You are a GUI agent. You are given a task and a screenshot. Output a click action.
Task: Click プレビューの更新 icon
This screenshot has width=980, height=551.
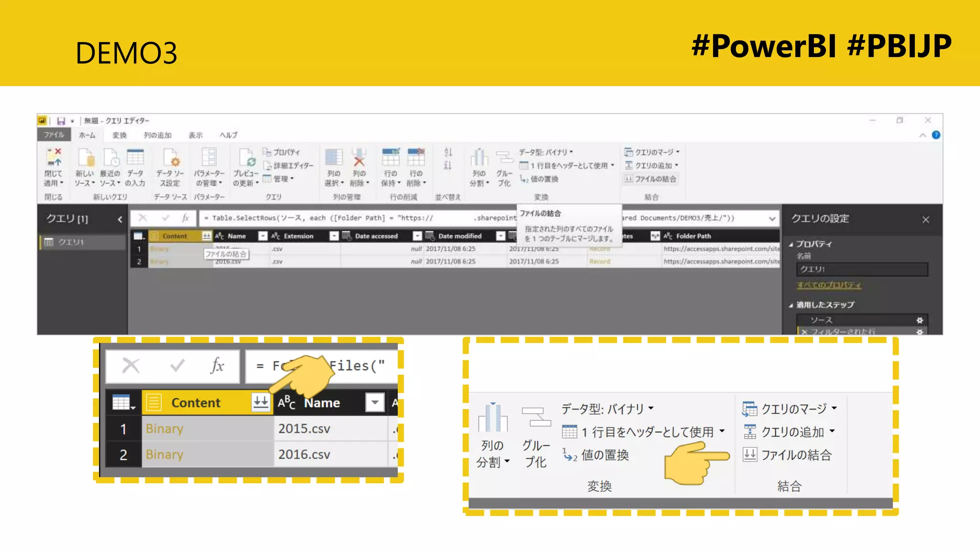tap(246, 157)
